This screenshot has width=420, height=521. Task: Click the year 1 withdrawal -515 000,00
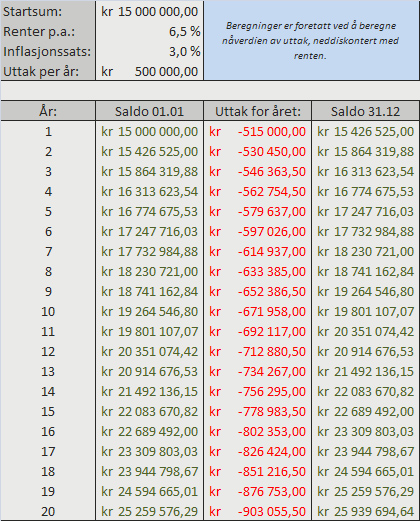(x=258, y=131)
